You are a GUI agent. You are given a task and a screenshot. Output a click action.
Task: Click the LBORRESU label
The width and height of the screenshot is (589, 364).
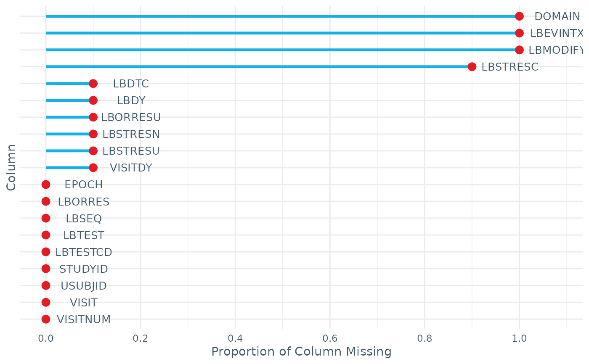pyautogui.click(x=131, y=117)
